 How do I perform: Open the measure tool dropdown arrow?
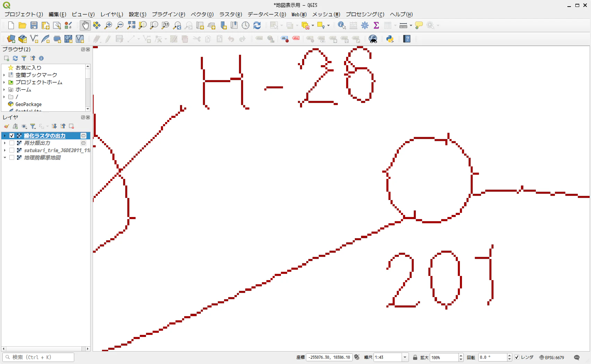(411, 25)
